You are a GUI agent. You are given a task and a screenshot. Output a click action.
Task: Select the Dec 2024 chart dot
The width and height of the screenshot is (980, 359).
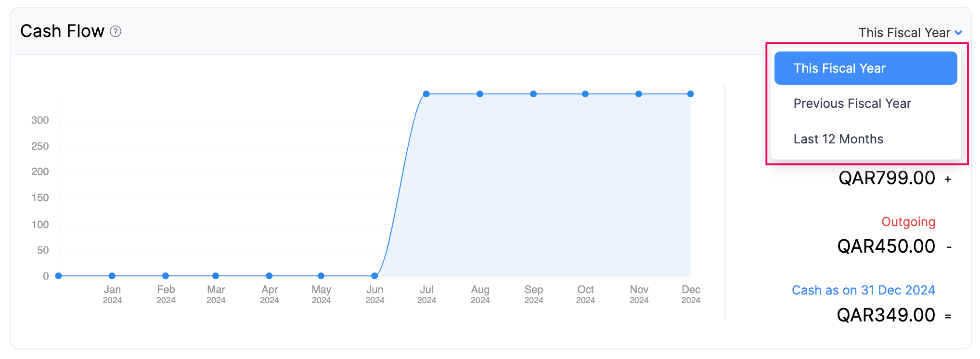(691, 94)
